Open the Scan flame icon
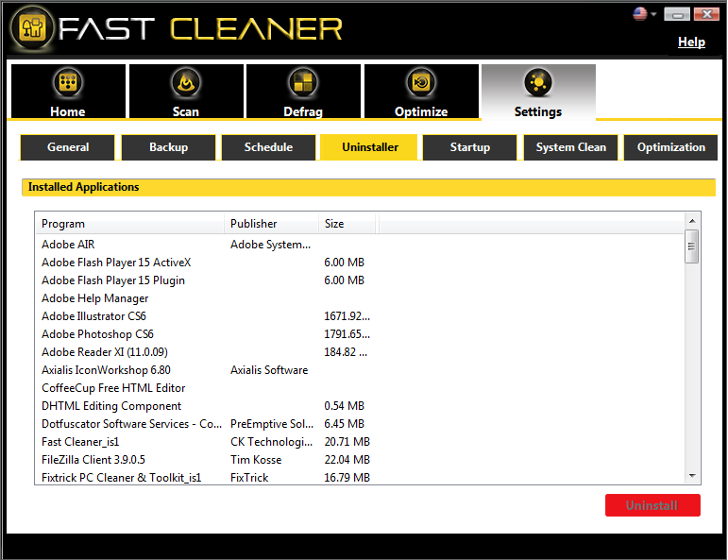 point(186,83)
